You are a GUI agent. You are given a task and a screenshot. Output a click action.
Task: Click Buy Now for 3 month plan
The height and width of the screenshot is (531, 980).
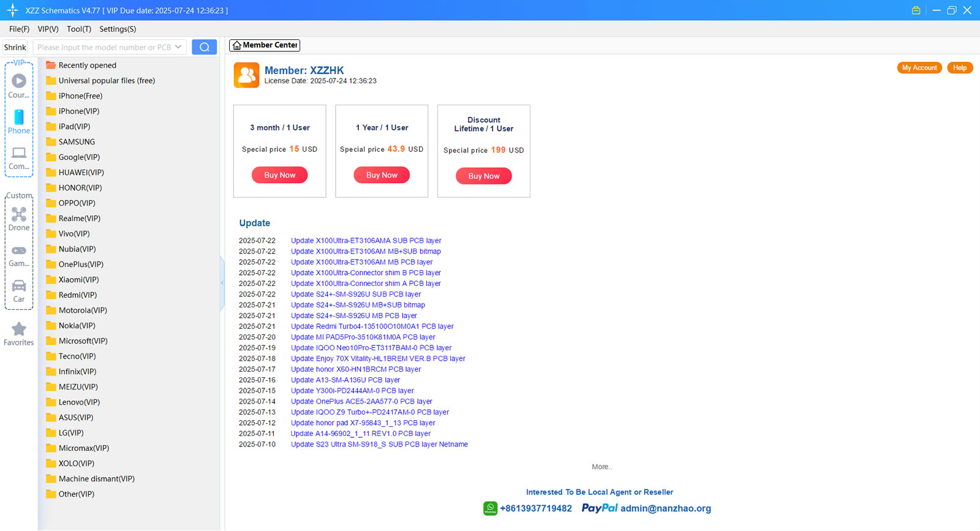[x=280, y=175]
